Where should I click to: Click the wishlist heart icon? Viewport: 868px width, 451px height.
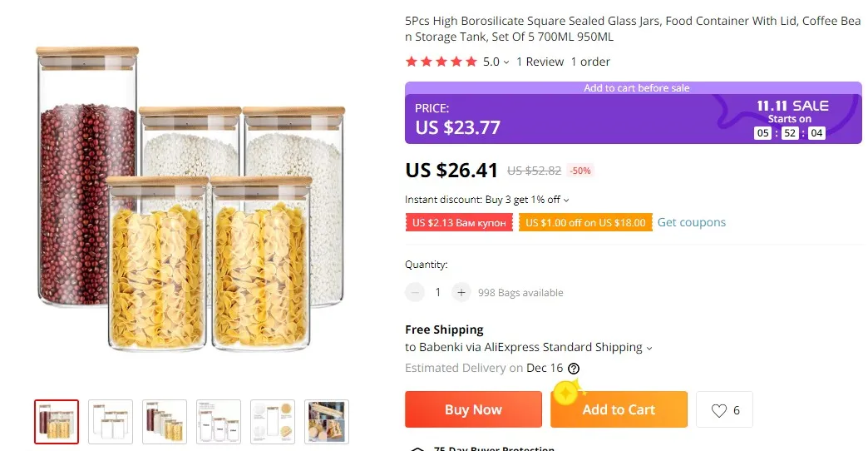pos(719,410)
